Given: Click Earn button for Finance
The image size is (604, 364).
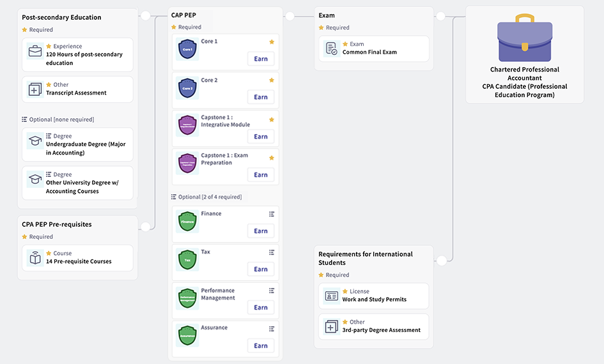Looking at the screenshot, I should point(261,231).
